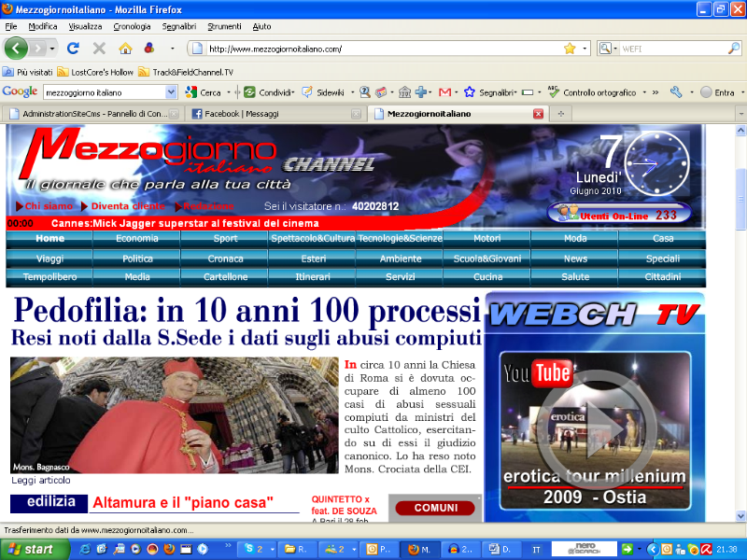Open the Cucina section
Screen dimensions: 747x560
[487, 276]
